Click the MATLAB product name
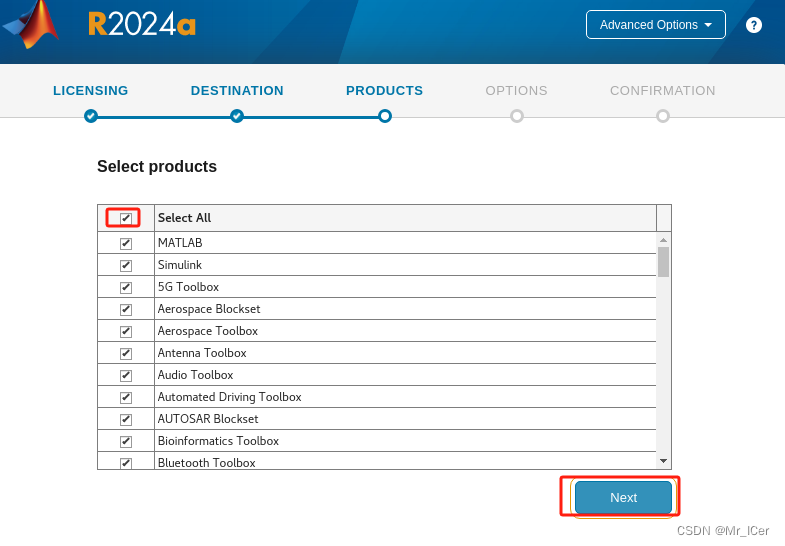This screenshot has height=546, width=785. tap(180, 243)
